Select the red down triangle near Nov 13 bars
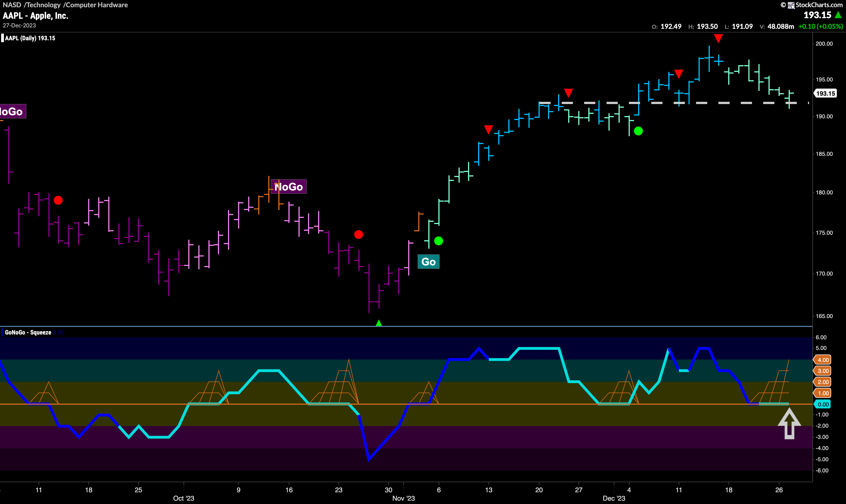 (488, 129)
